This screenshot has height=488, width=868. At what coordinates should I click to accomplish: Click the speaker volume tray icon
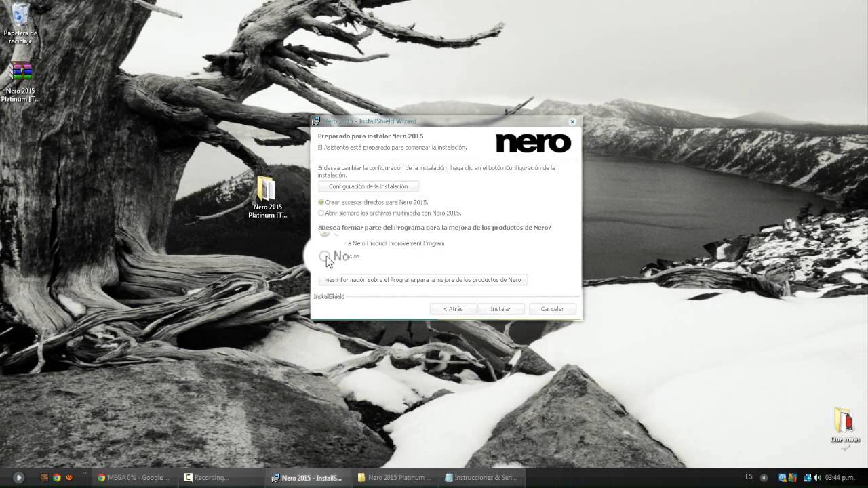coord(816,477)
